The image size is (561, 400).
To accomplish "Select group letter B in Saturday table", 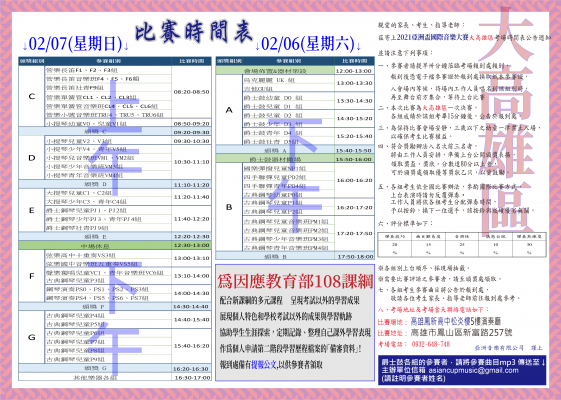I will (229, 207).
